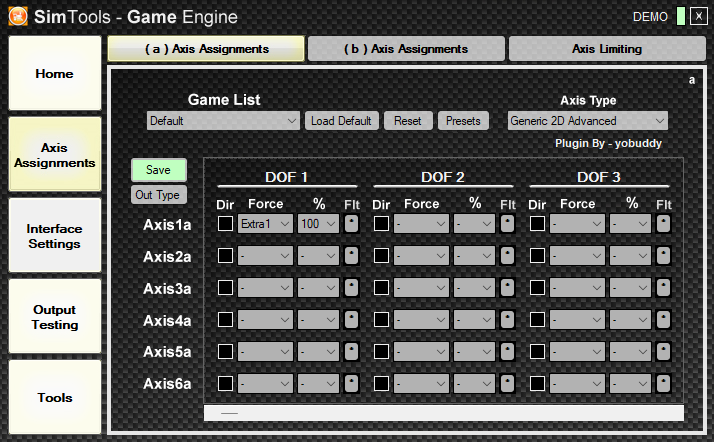
Task: Click the Reset button
Action: [408, 121]
